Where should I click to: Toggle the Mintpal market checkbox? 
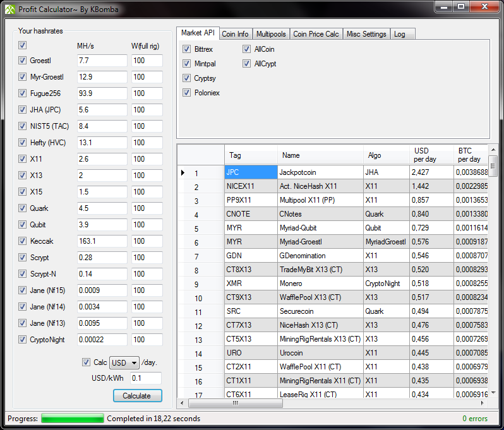(x=186, y=64)
